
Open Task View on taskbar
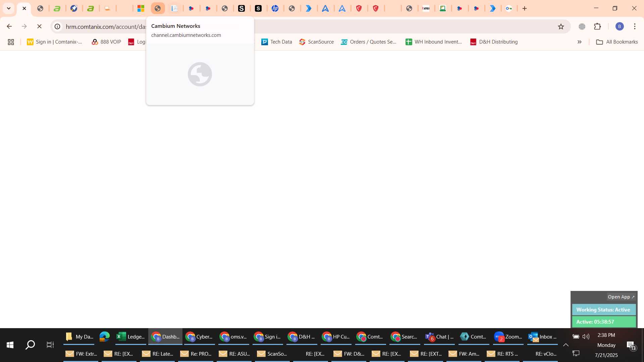[x=50, y=345]
